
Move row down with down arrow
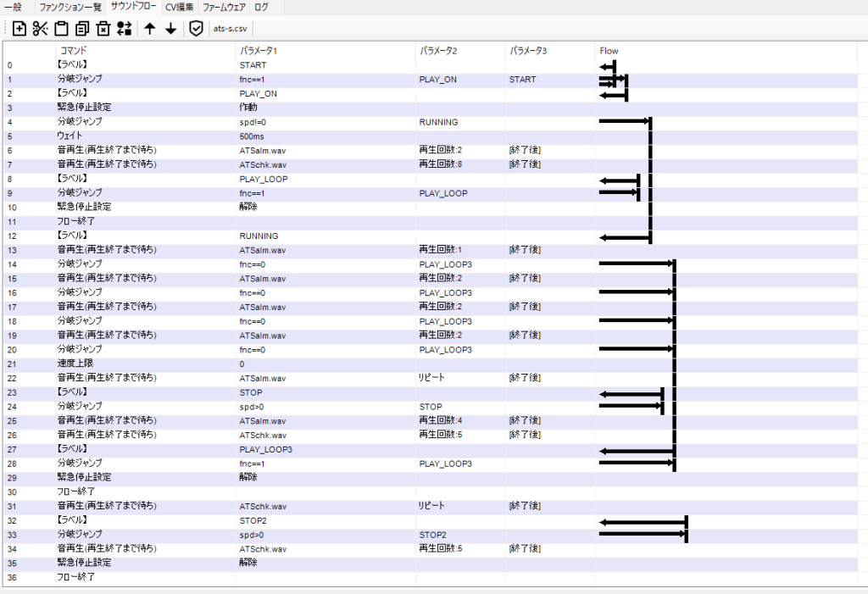click(x=170, y=29)
